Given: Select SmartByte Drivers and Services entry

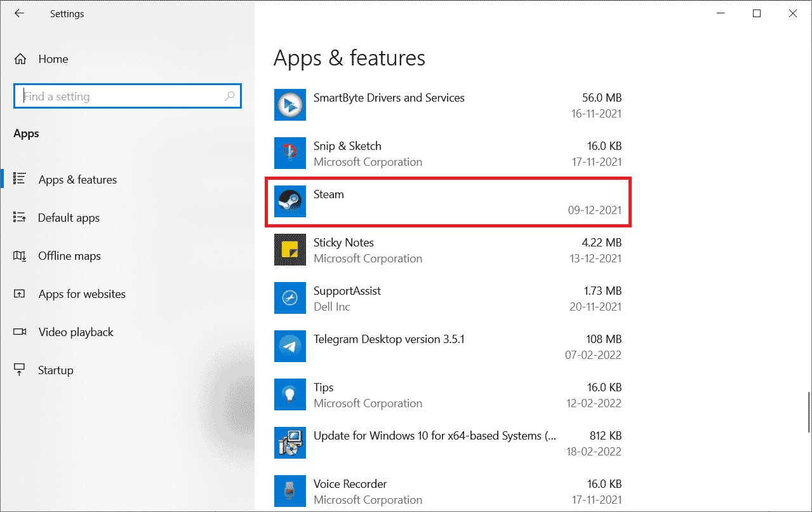Looking at the screenshot, I should point(448,105).
